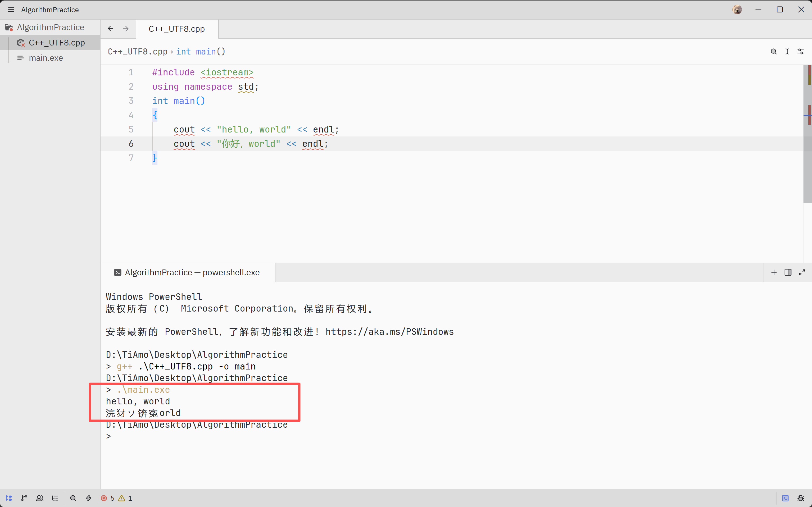
Task: Select main.exe in project tree
Action: pyautogui.click(x=50, y=58)
